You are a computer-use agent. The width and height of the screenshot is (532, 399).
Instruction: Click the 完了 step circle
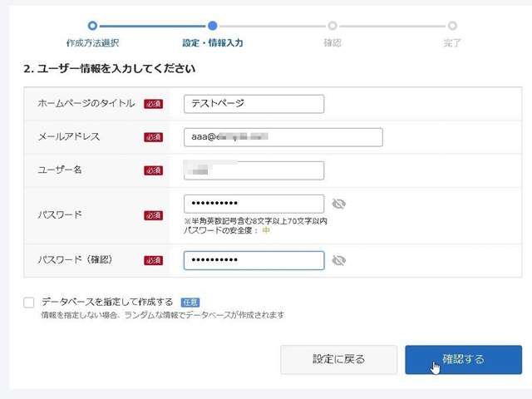(x=452, y=26)
